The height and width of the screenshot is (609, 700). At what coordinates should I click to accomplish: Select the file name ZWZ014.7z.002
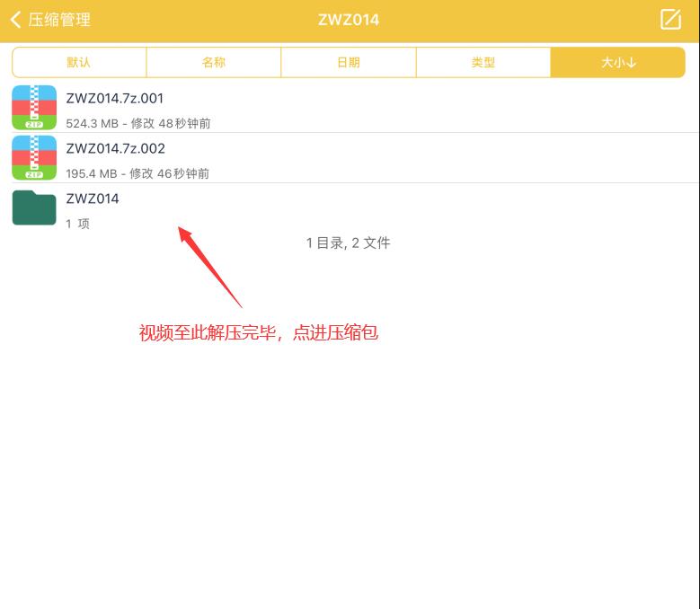point(115,149)
